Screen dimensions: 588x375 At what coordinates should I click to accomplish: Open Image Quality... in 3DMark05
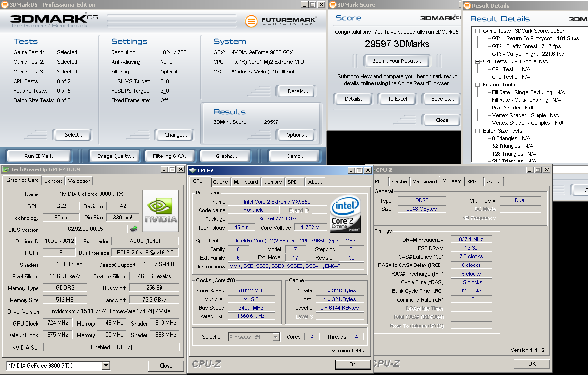tap(115, 156)
